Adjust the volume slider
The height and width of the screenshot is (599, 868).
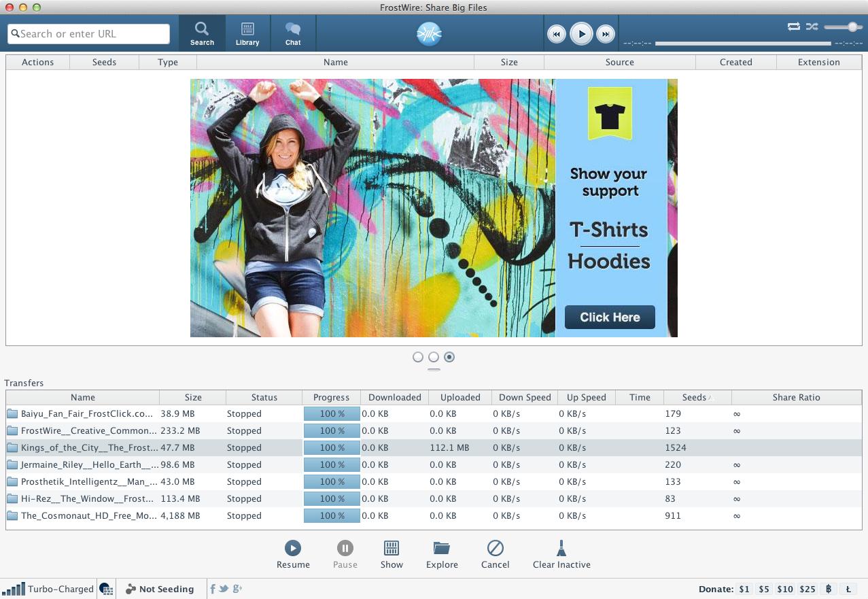pyautogui.click(x=844, y=27)
